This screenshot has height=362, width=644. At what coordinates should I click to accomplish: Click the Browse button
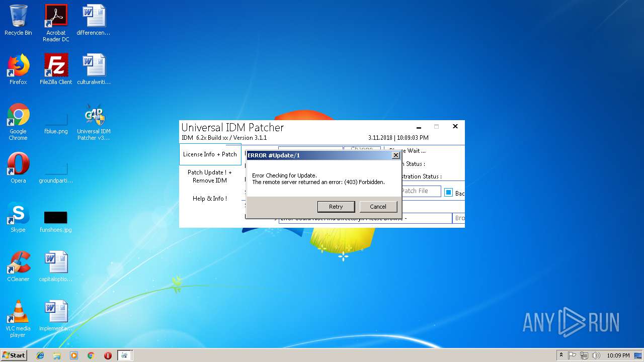pos(458,218)
